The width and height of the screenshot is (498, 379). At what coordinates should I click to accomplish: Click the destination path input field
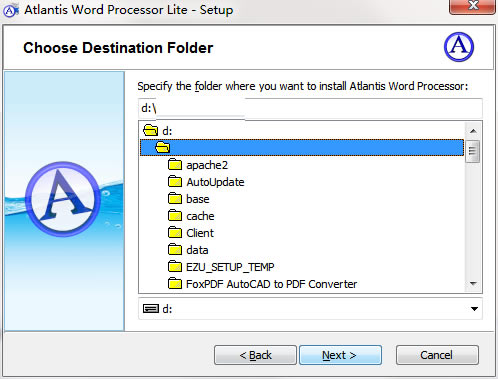310,108
